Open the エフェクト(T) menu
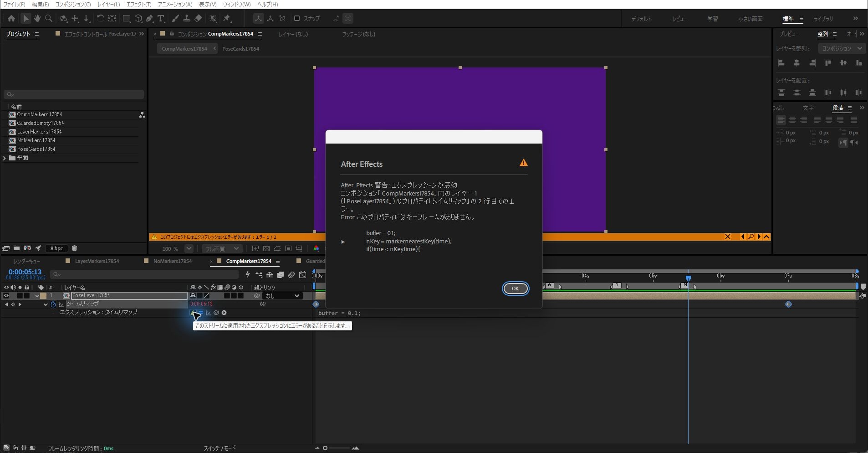The width and height of the screenshot is (868, 453). pos(139,4)
